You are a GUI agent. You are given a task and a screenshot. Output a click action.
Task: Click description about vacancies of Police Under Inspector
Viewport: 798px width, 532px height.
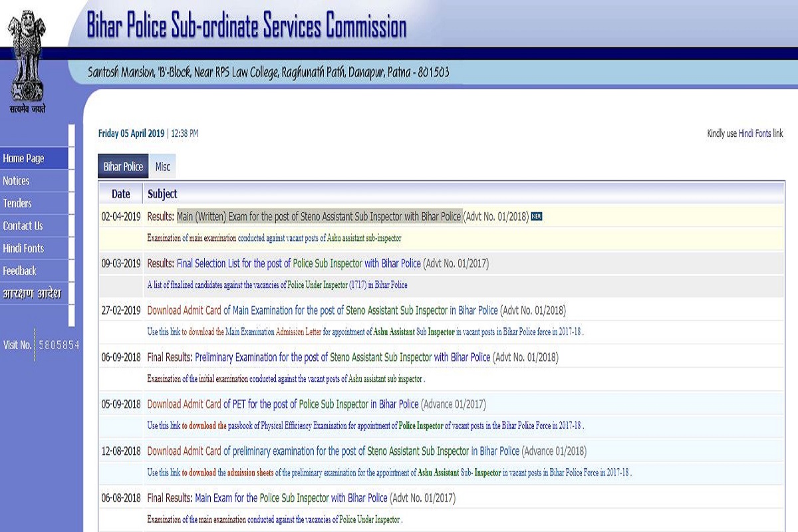point(275,519)
